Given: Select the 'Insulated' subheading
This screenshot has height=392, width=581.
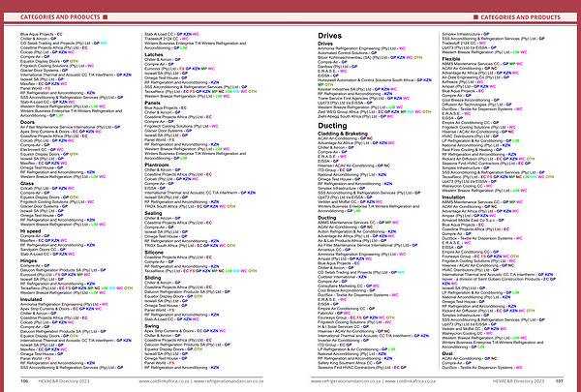Looking at the screenshot, I should (31, 299).
